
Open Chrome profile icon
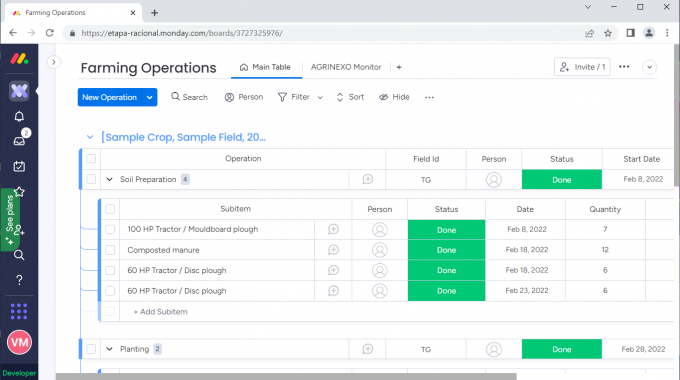pyautogui.click(x=649, y=33)
